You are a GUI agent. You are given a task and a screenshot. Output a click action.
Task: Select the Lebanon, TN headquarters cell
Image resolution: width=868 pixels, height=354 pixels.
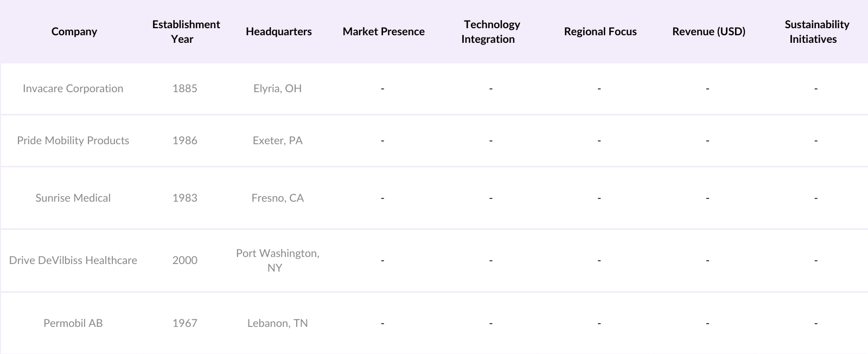[277, 323]
